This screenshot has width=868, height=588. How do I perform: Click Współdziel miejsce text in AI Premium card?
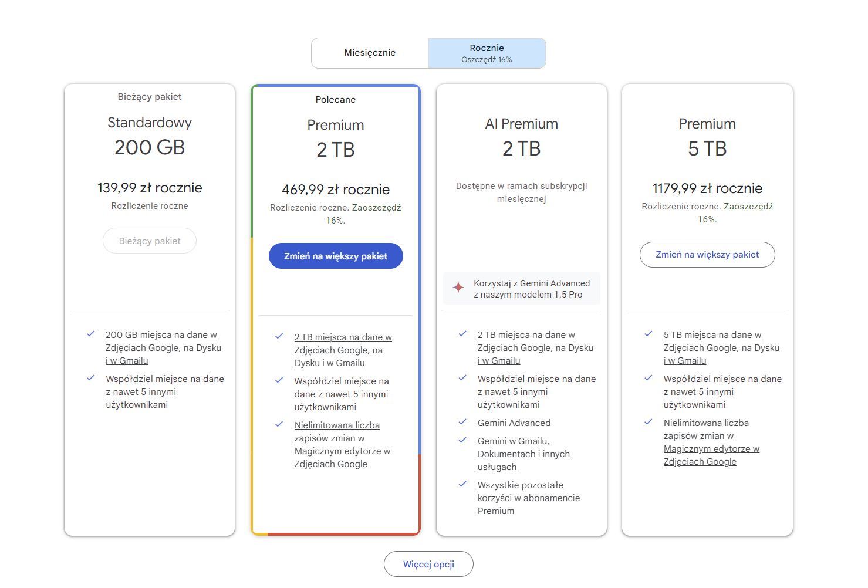(537, 391)
